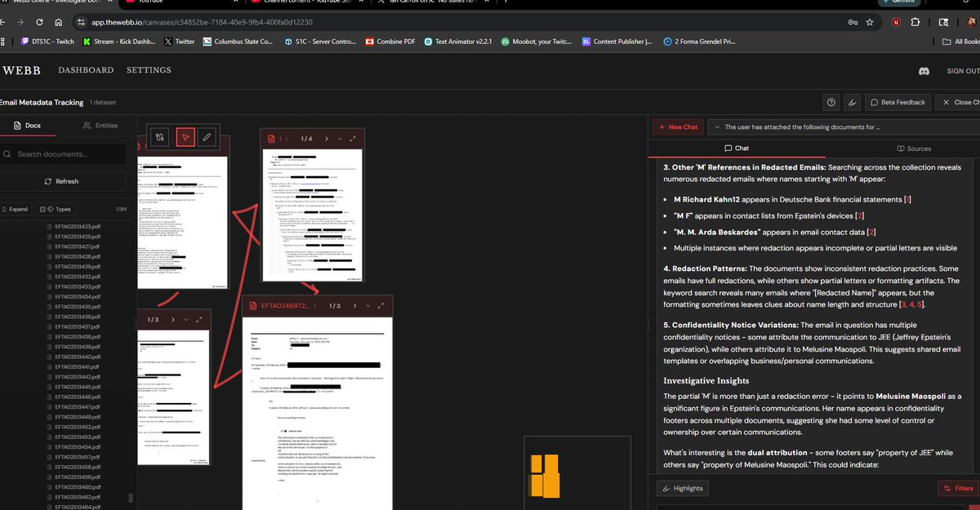This screenshot has height=510, width=980.
Task: Close the chat panel
Action: point(957,102)
